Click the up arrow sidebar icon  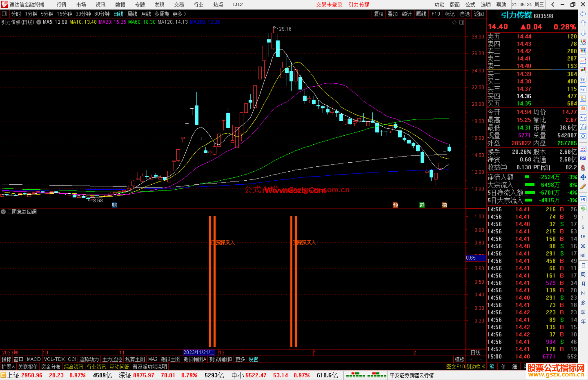[583, 23]
